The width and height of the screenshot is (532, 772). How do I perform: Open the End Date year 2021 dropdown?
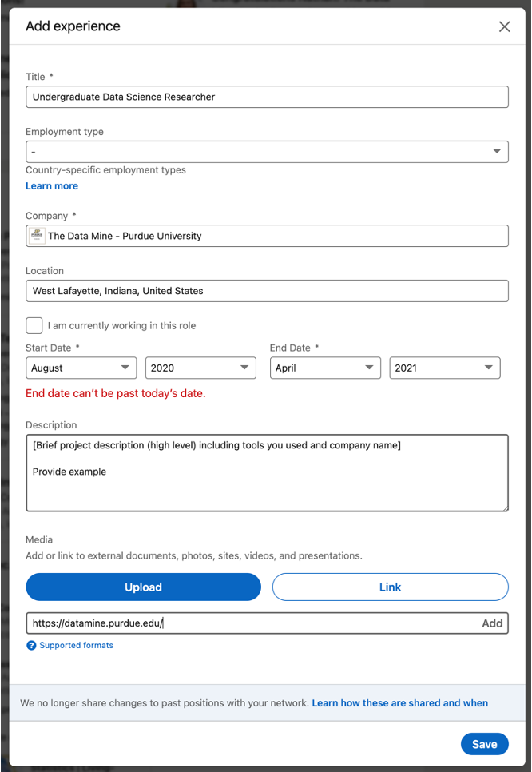point(444,368)
